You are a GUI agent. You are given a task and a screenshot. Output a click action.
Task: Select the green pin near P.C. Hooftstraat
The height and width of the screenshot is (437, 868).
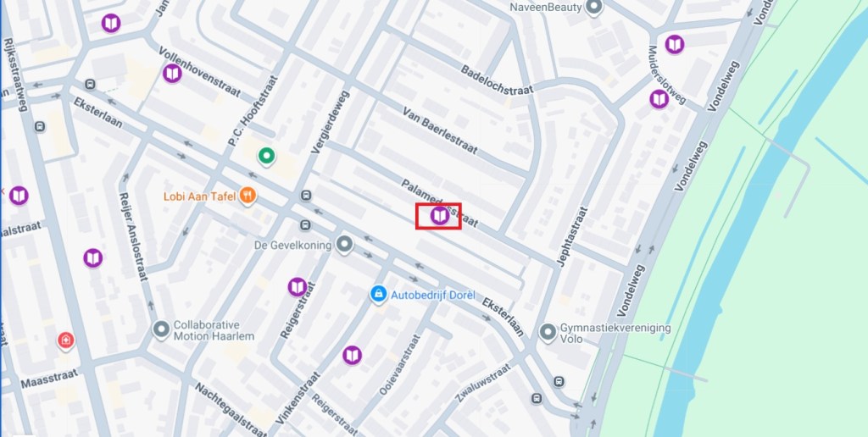266,156
